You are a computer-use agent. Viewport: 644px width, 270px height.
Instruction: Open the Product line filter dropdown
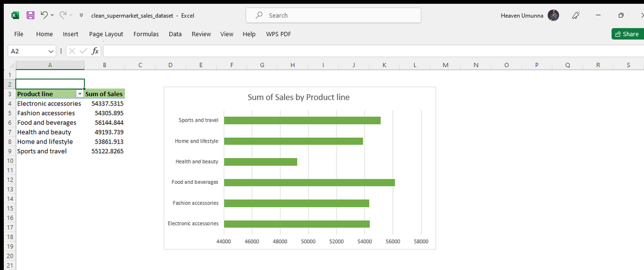pos(80,94)
